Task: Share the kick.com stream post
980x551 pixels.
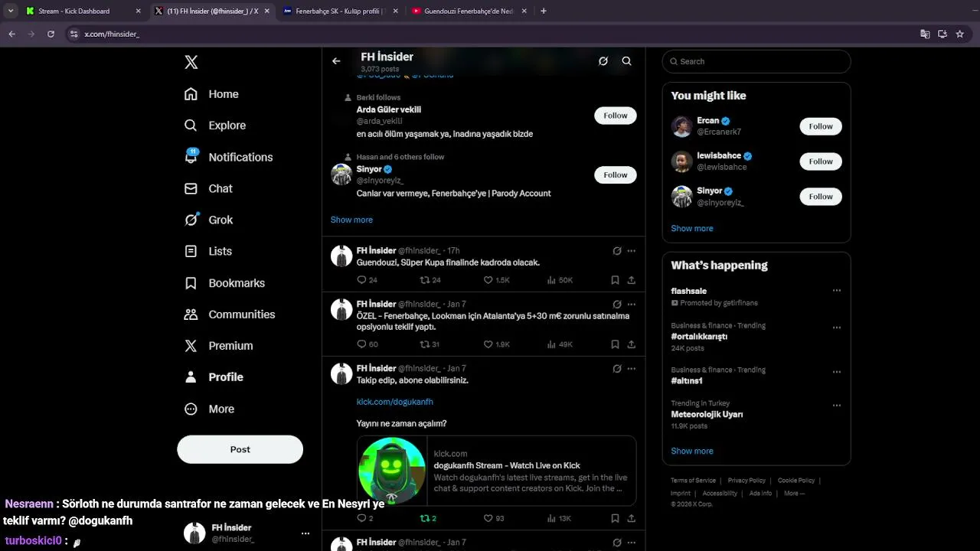Action: coord(632,518)
